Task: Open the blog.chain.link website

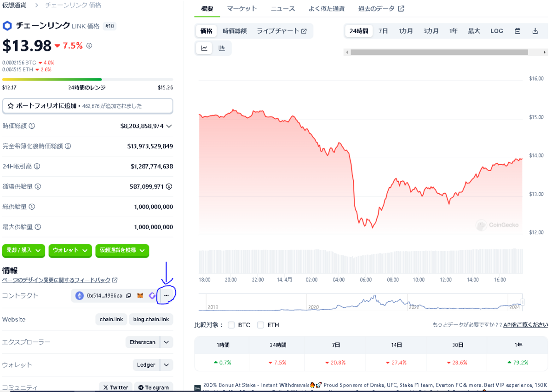Action: click(x=151, y=320)
